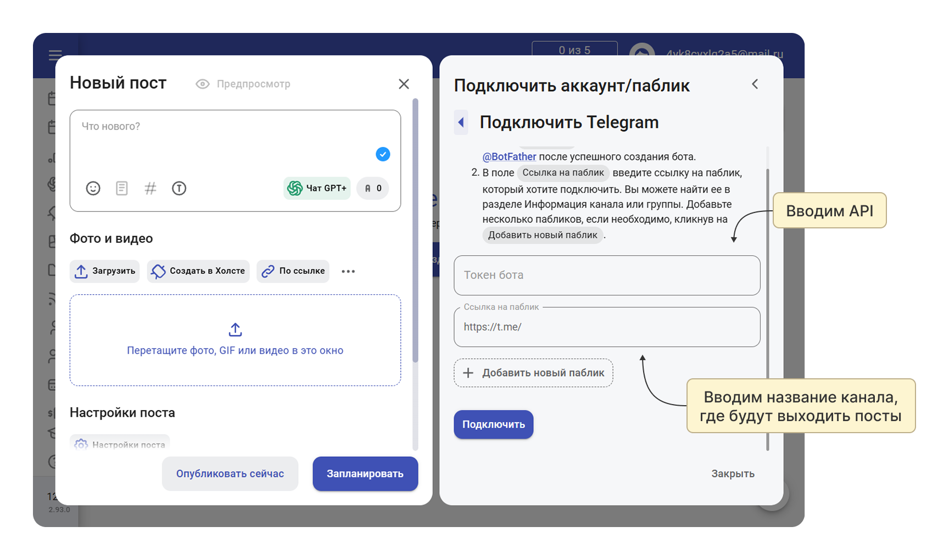949x560 pixels.
Task: Click the 0 из 5 counter
Action: (x=574, y=48)
